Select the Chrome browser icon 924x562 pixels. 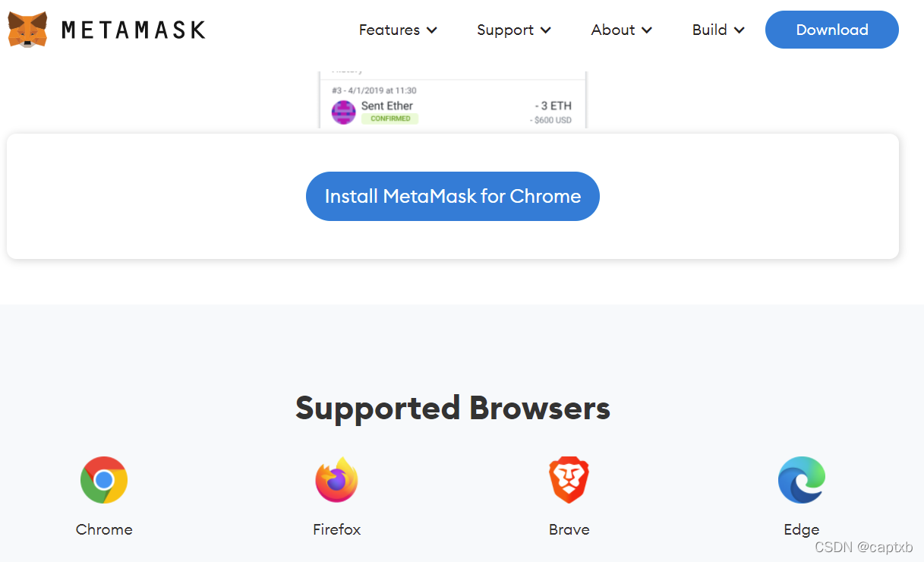point(104,480)
